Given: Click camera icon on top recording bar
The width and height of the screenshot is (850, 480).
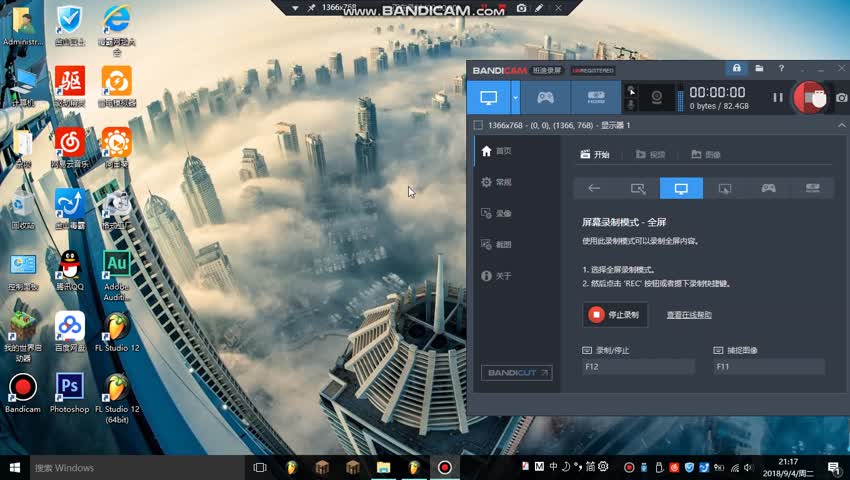Looking at the screenshot, I should click(x=521, y=8).
